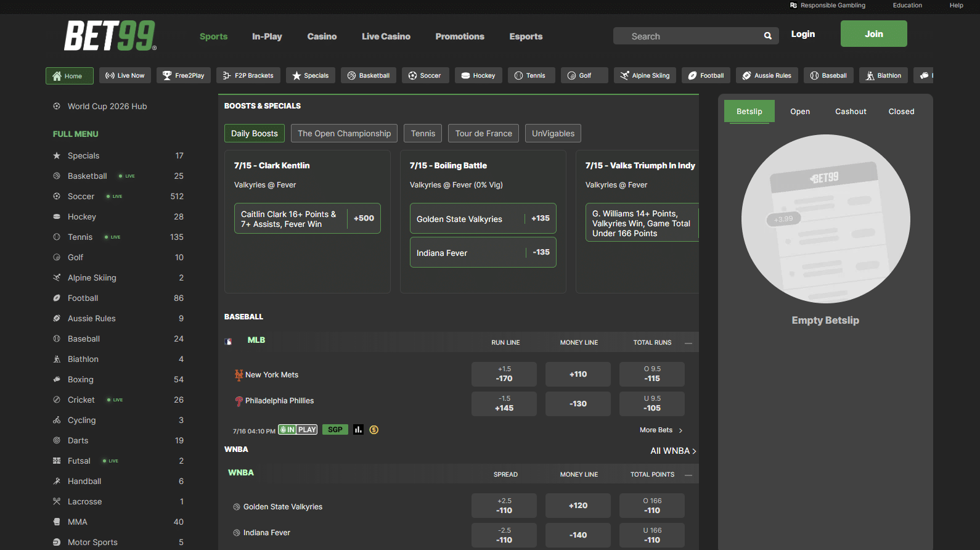Expand More Bets for Mets vs Phillies
The width and height of the screenshot is (980, 550).
(661, 430)
